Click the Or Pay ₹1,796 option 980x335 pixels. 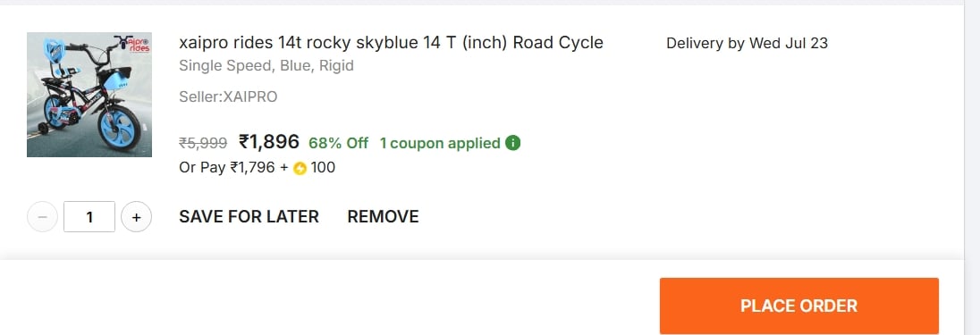(x=227, y=168)
